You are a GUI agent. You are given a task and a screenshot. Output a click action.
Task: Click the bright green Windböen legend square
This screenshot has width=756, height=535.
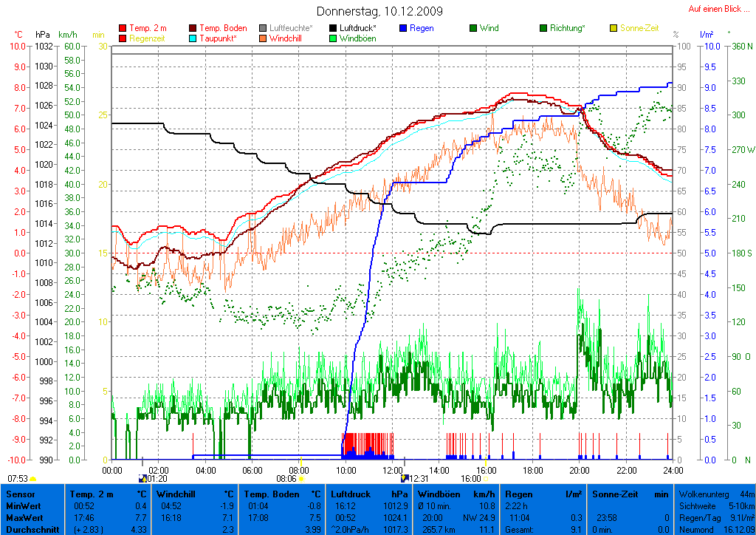[x=334, y=38]
